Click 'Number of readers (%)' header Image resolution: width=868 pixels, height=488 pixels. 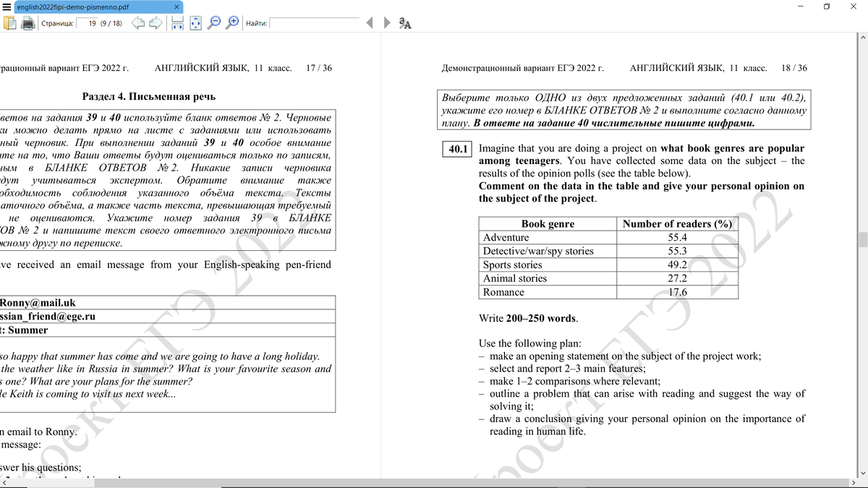677,223
